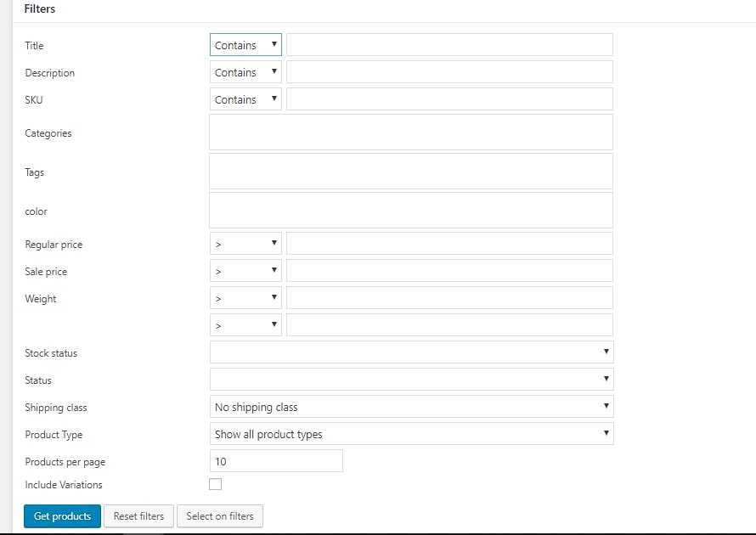Click the Reset filters button

[138, 516]
